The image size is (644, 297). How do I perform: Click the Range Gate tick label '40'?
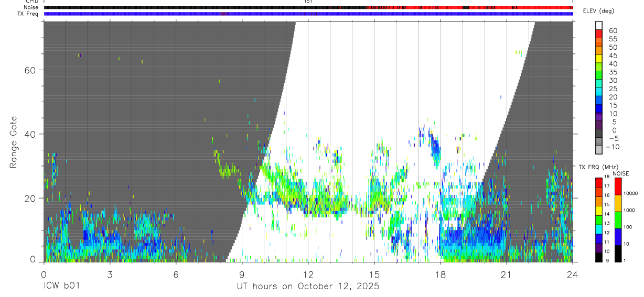(x=31, y=134)
